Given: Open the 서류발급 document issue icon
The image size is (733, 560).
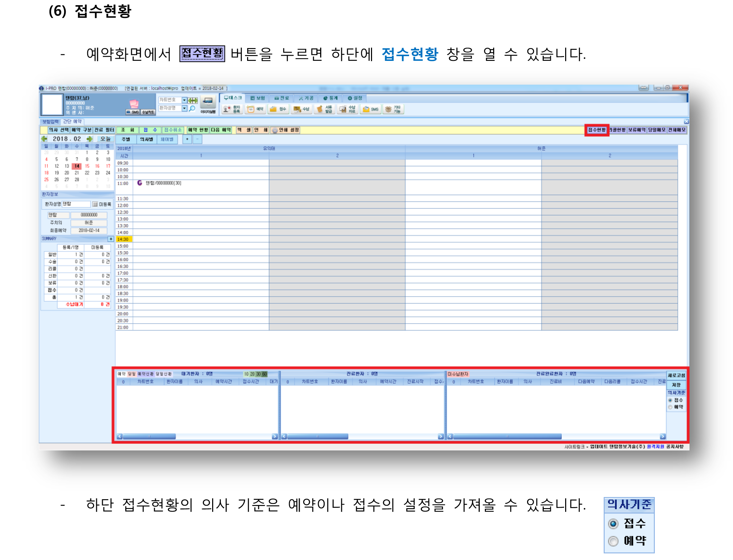Looking at the screenshot, I should 324,109.
